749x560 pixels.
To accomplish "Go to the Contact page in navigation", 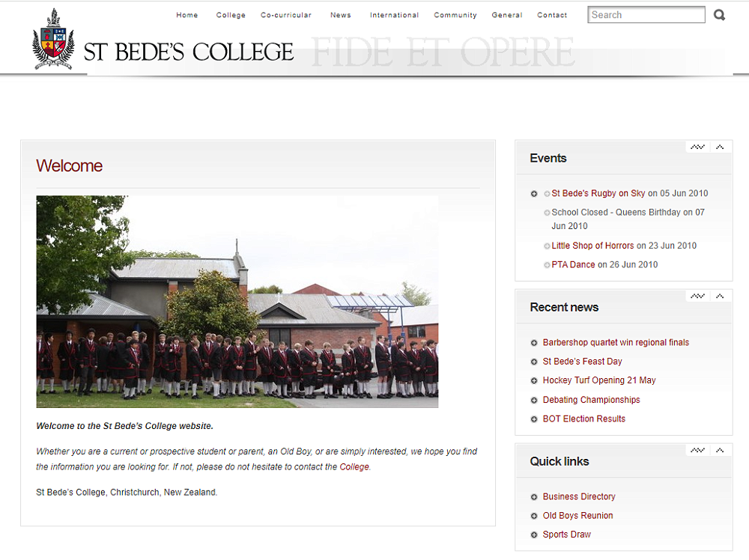I will point(552,15).
